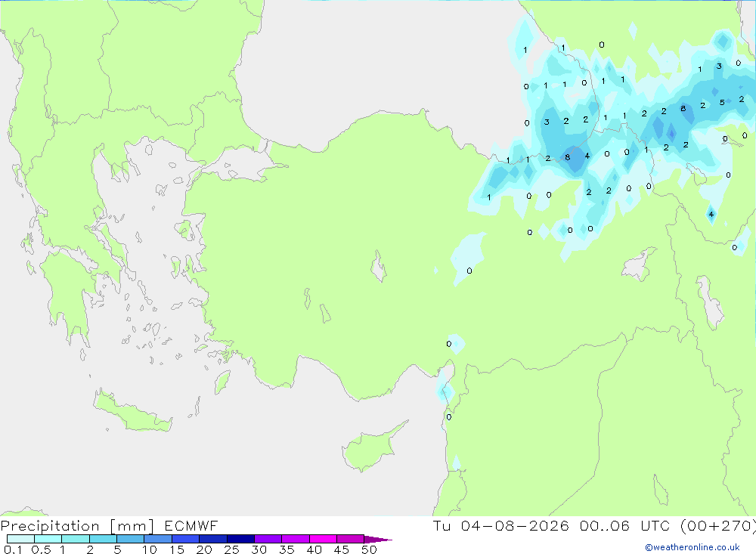The width and height of the screenshot is (756, 554).
Task: Click the 0.5–1 mm legend color swatch
Action: (48, 539)
